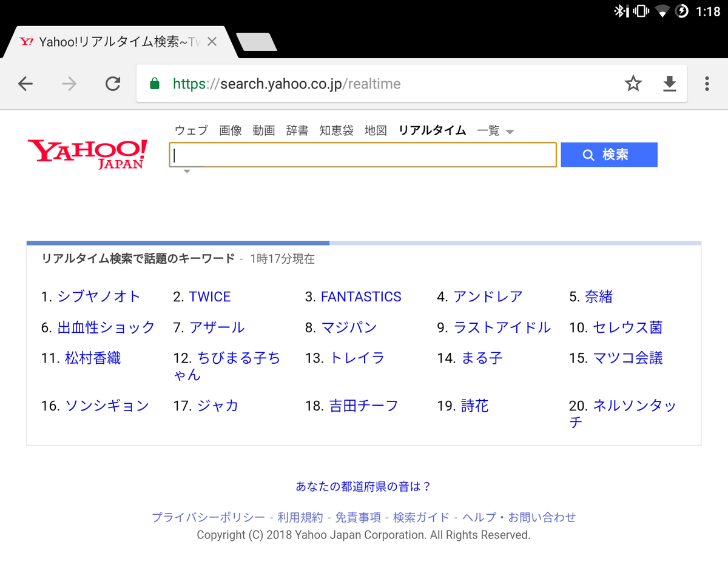The width and height of the screenshot is (728, 573).
Task: Click the green padlock security icon
Action: click(155, 84)
